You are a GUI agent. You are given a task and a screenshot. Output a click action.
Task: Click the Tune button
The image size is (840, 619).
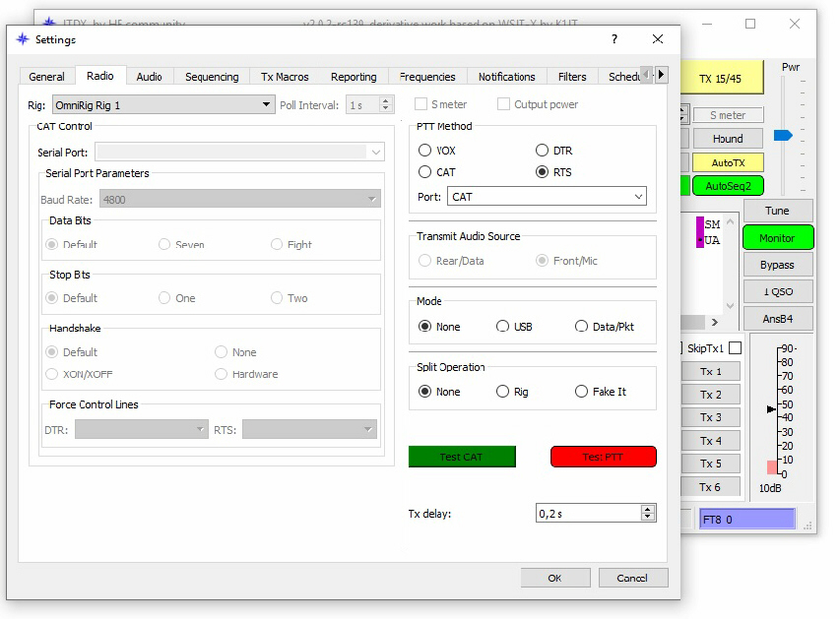coord(777,211)
